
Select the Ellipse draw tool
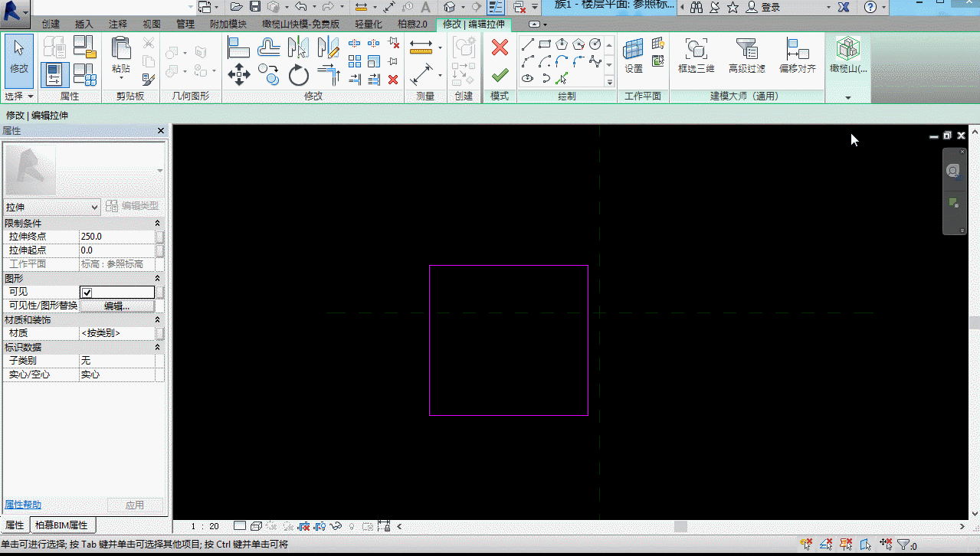coord(528,78)
